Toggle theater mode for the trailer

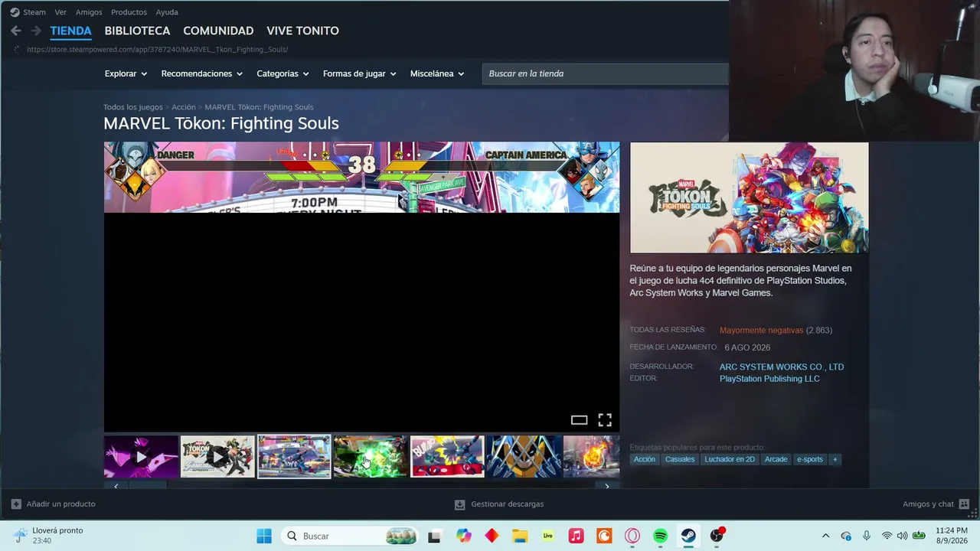point(579,419)
